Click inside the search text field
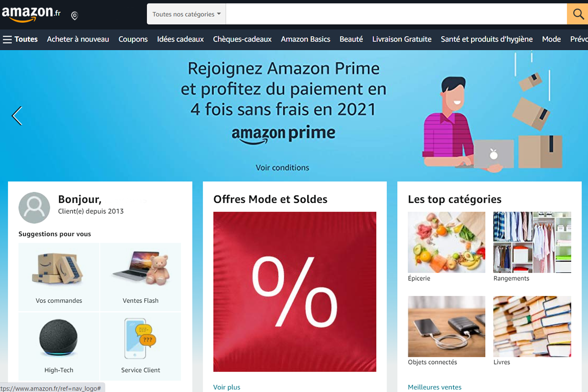Image resolution: width=588 pixels, height=392 pixels. click(x=396, y=14)
